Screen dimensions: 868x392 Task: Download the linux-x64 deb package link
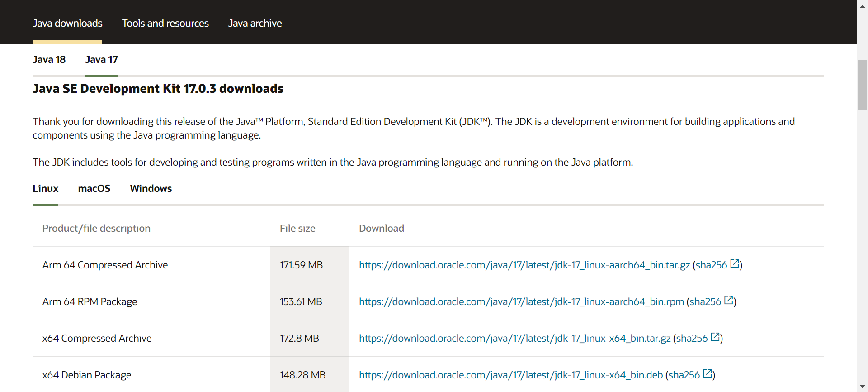click(x=511, y=375)
